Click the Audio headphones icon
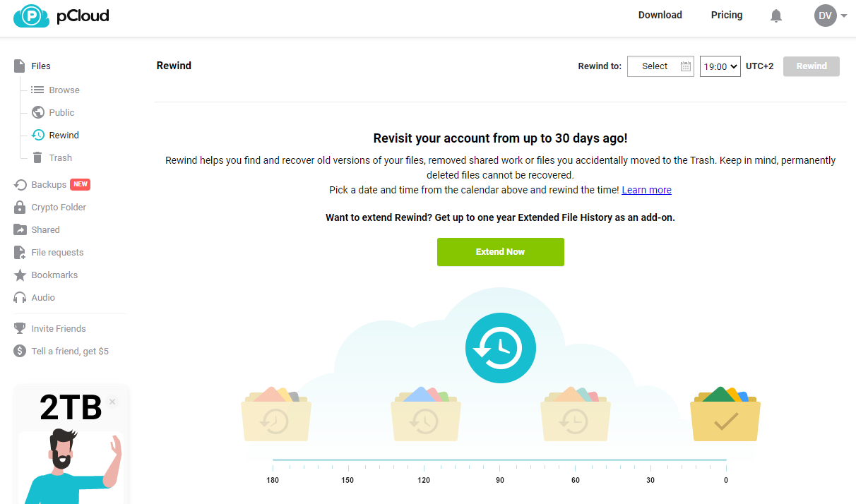The image size is (856, 504). 20,298
